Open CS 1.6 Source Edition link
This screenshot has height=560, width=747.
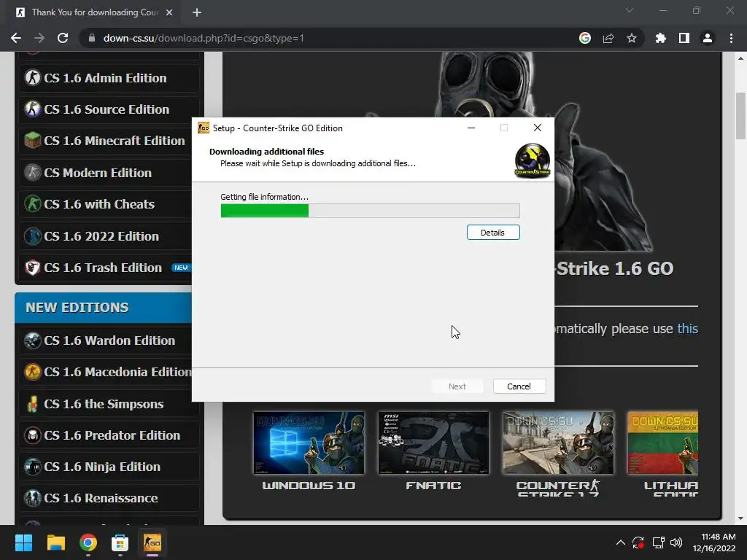tap(107, 109)
